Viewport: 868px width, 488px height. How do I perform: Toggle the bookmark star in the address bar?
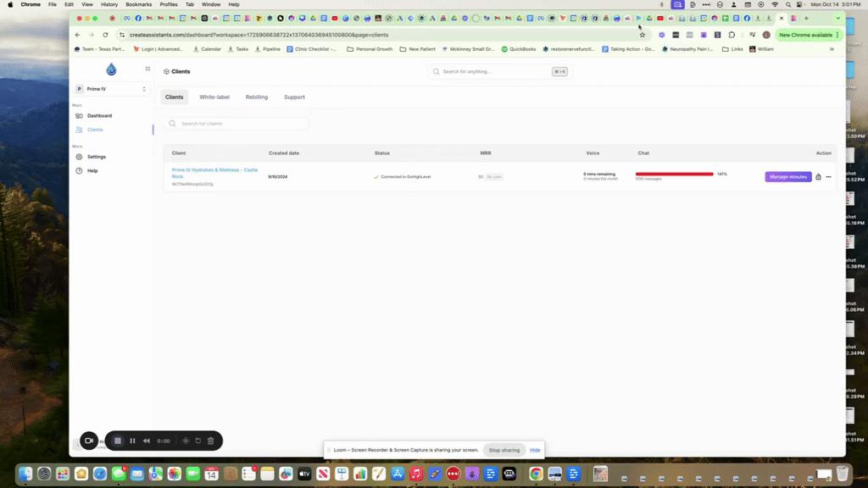(643, 36)
